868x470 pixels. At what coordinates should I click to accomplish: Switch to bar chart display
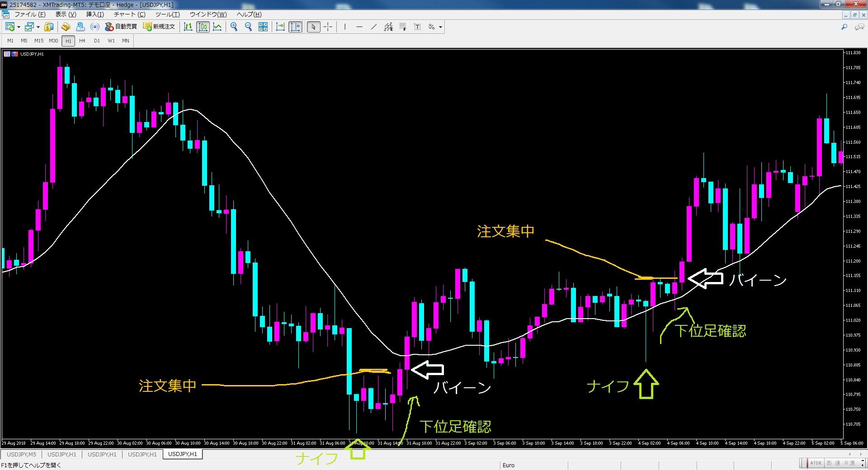[188, 27]
